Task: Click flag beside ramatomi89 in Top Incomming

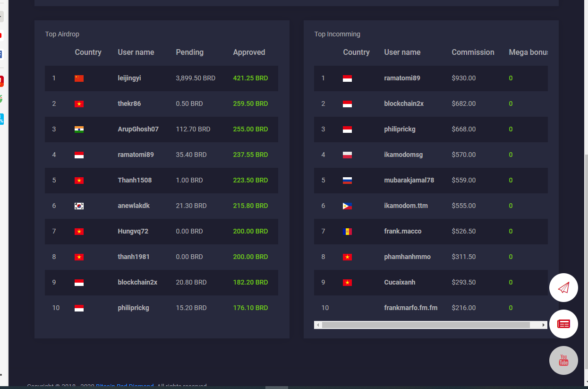Action: click(347, 78)
